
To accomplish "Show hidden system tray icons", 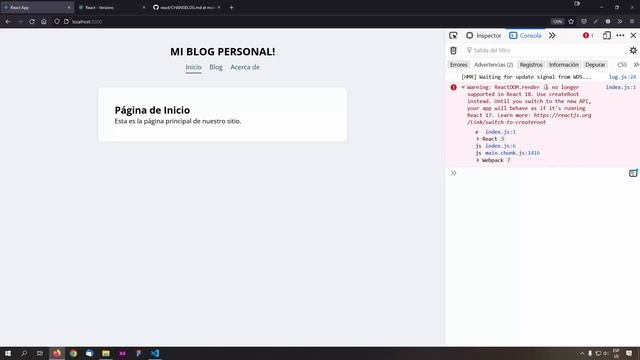I will 582,353.
